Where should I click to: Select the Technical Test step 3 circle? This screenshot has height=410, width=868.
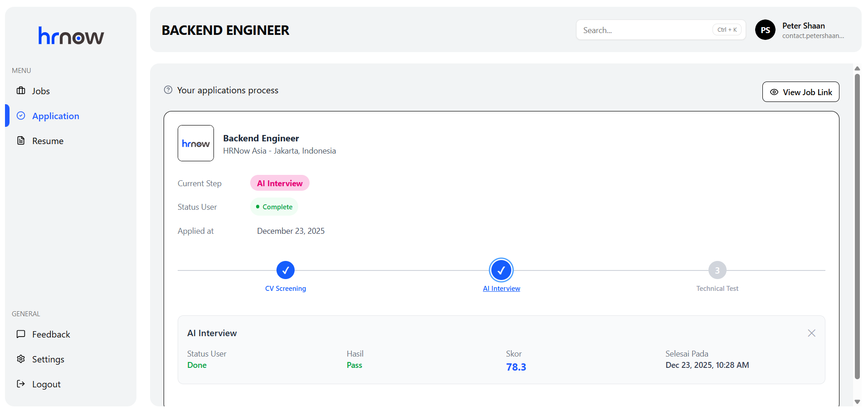pyautogui.click(x=717, y=270)
